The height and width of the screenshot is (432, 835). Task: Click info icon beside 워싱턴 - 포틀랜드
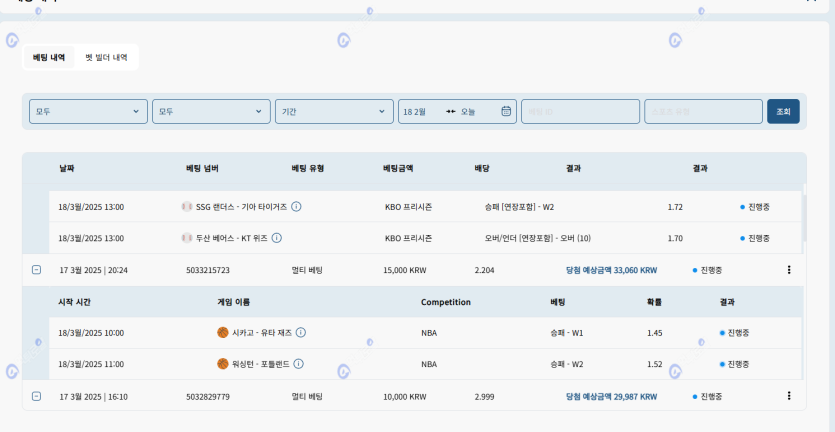point(299,364)
